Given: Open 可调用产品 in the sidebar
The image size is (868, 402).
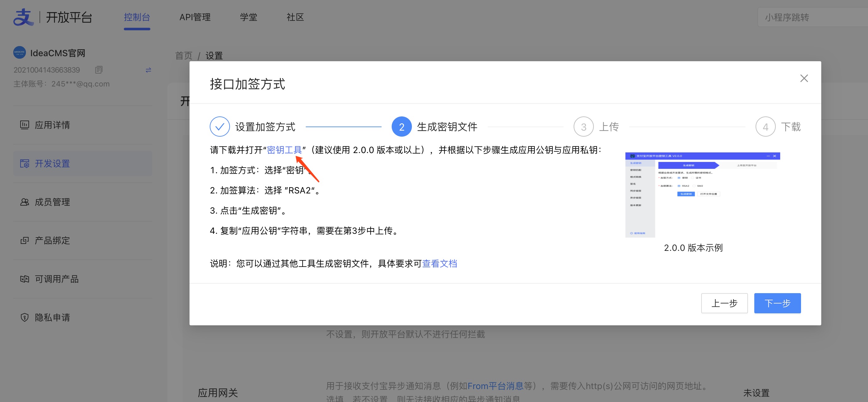Looking at the screenshot, I should tap(56, 279).
